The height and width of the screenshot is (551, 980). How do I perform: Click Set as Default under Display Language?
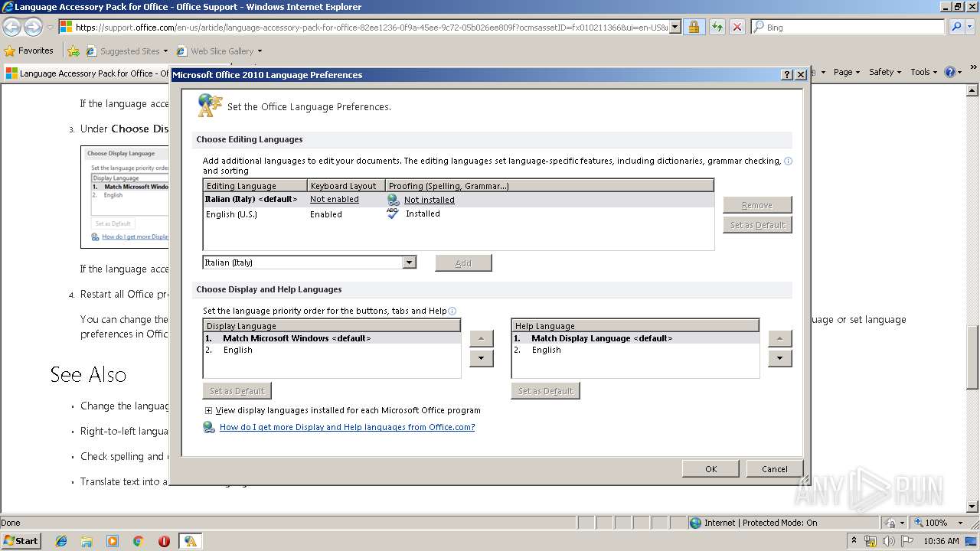(237, 390)
